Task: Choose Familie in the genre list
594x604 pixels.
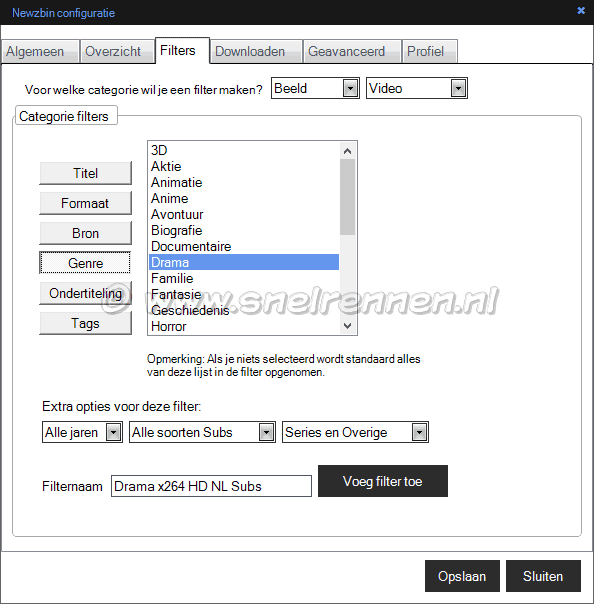Action: tap(244, 278)
